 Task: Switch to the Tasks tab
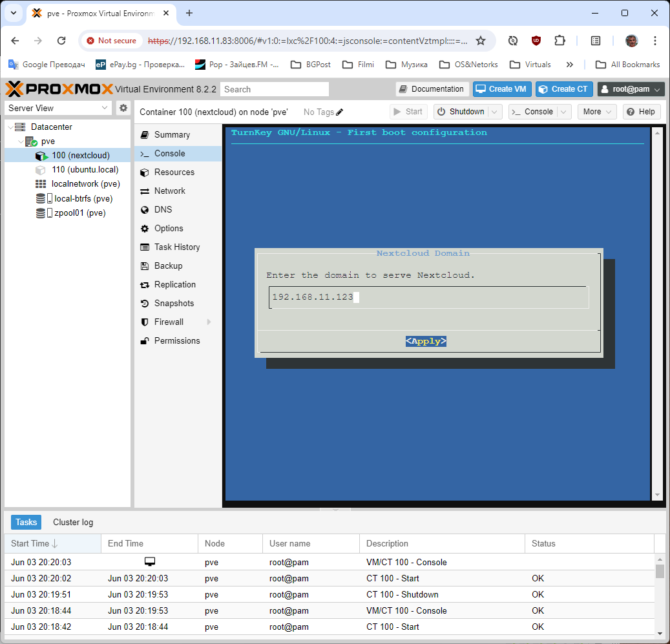click(26, 523)
